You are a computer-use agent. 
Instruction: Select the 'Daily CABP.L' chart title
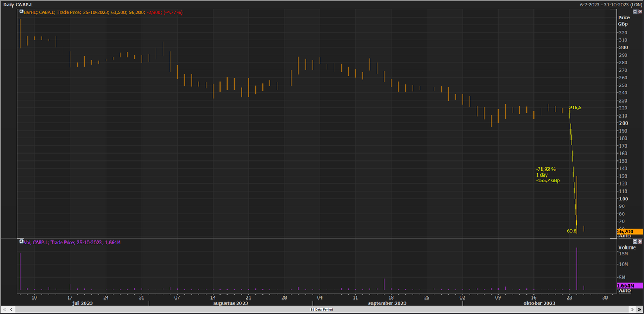(18, 4)
